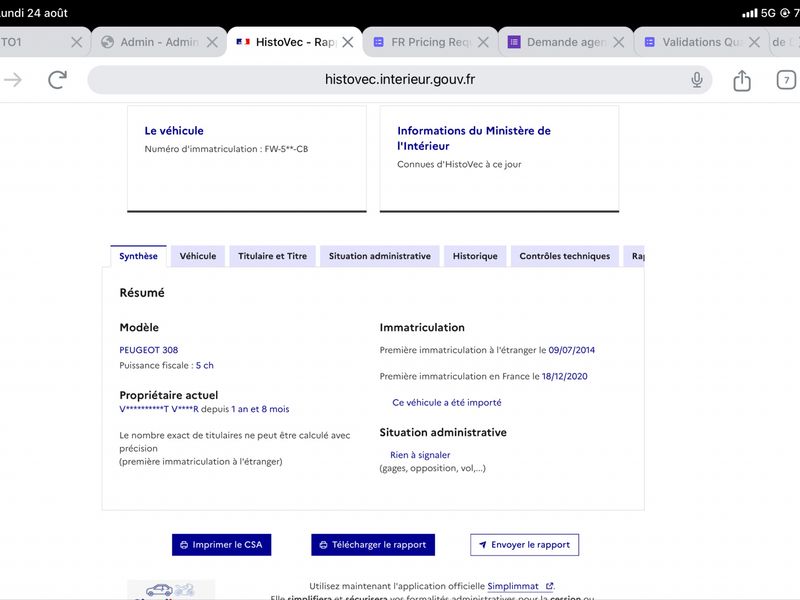Viewport: 800px width, 600px height.
Task: Reload the page with the refresh icon
Action: 58,80
